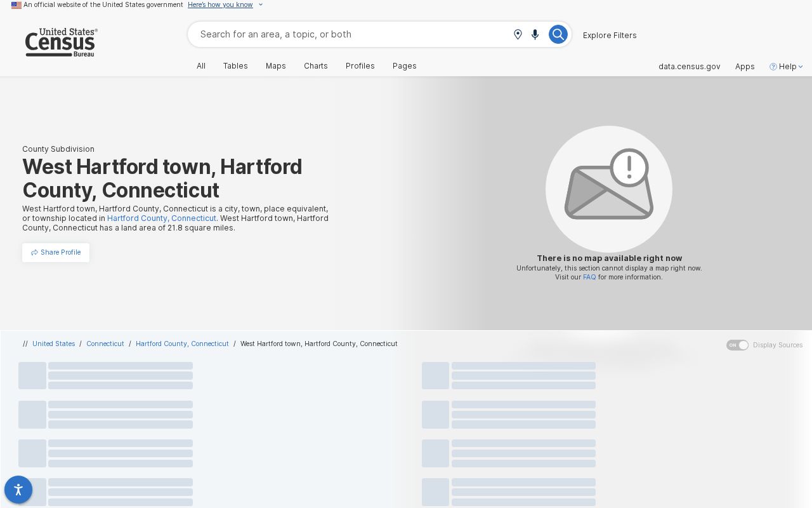This screenshot has width=812, height=508.
Task: Click the Census Bureau logo
Action: click(61, 43)
